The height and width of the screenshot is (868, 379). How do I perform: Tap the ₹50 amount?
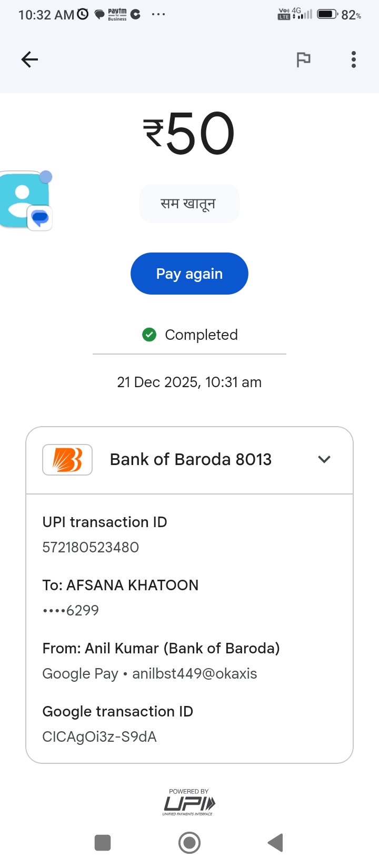tap(189, 134)
